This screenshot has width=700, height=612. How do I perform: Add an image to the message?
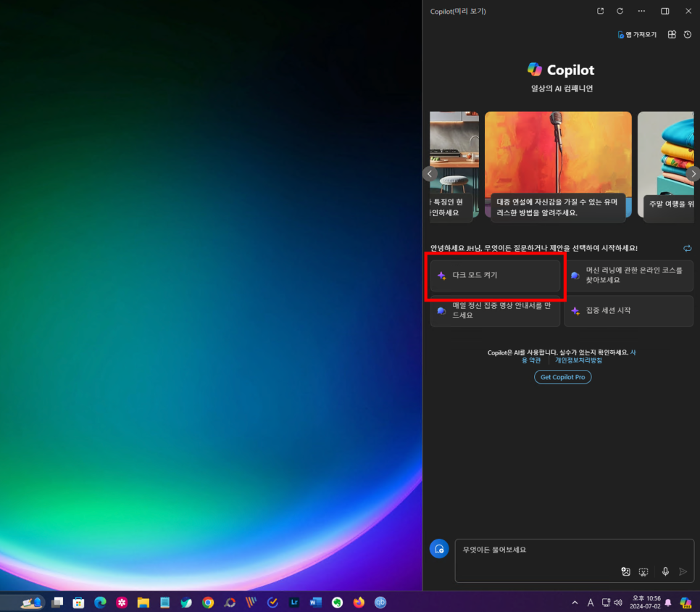click(626, 572)
